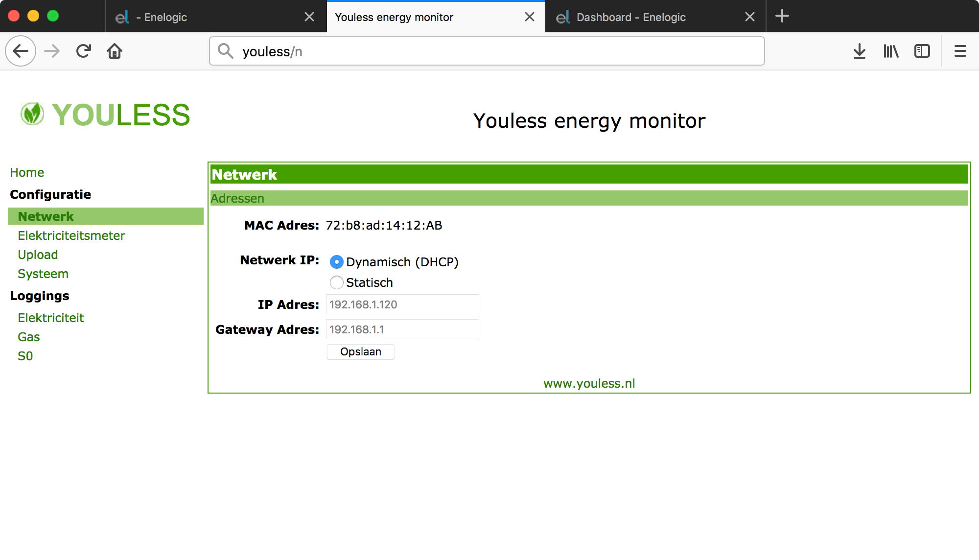
Task: Focus the address bar showing youless/n
Action: click(x=487, y=51)
